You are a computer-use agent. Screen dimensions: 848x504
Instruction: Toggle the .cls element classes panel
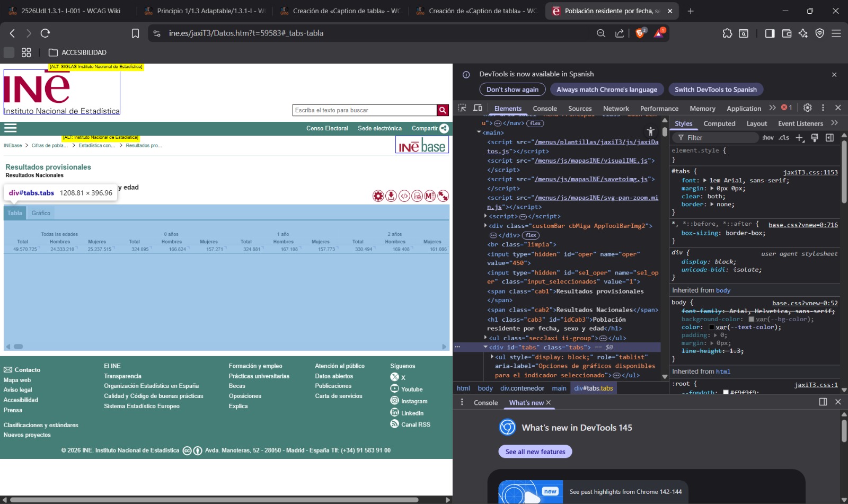pyautogui.click(x=784, y=138)
